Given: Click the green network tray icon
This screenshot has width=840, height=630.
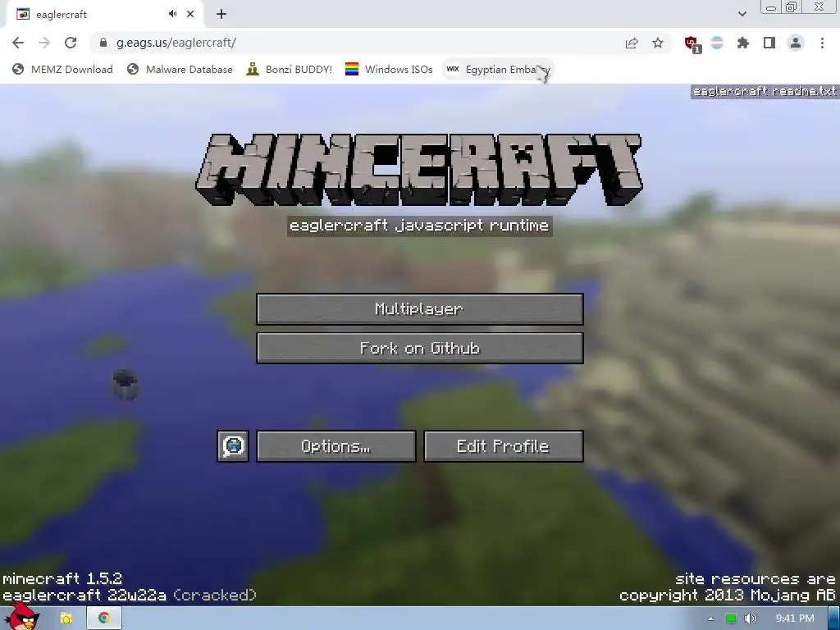Looking at the screenshot, I should 730,619.
